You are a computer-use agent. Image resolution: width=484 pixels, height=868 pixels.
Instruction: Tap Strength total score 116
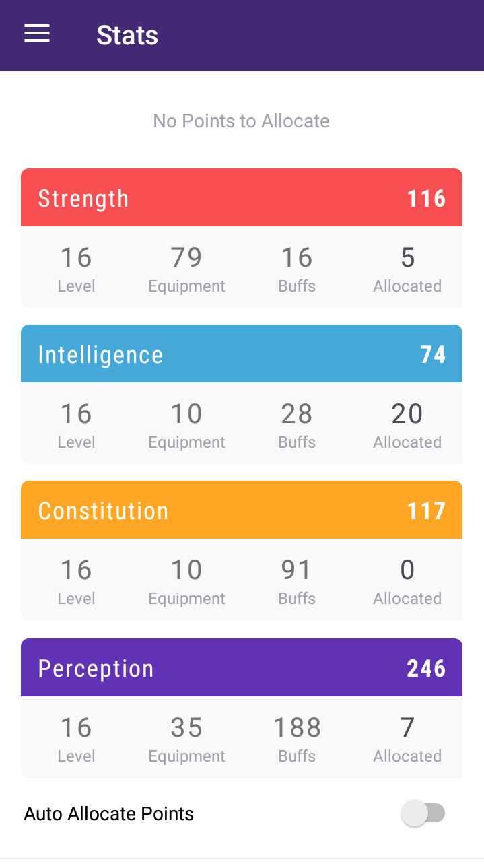[426, 199]
